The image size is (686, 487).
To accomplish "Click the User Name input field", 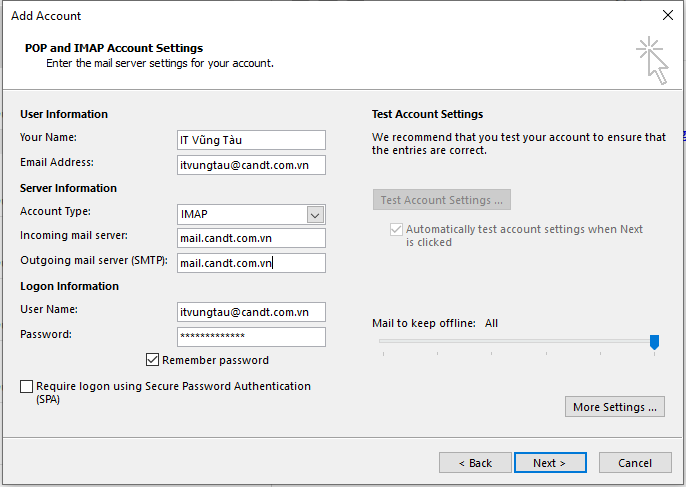I will coord(251,312).
